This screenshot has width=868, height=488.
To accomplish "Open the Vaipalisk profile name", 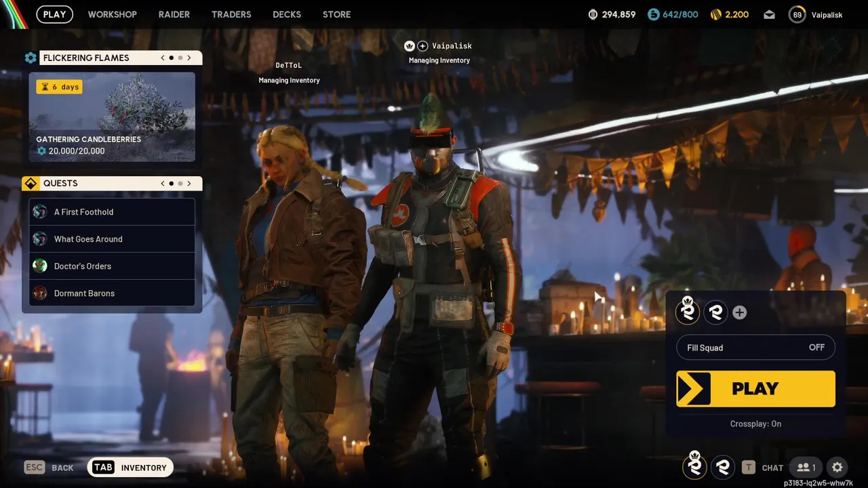I will [x=827, y=15].
